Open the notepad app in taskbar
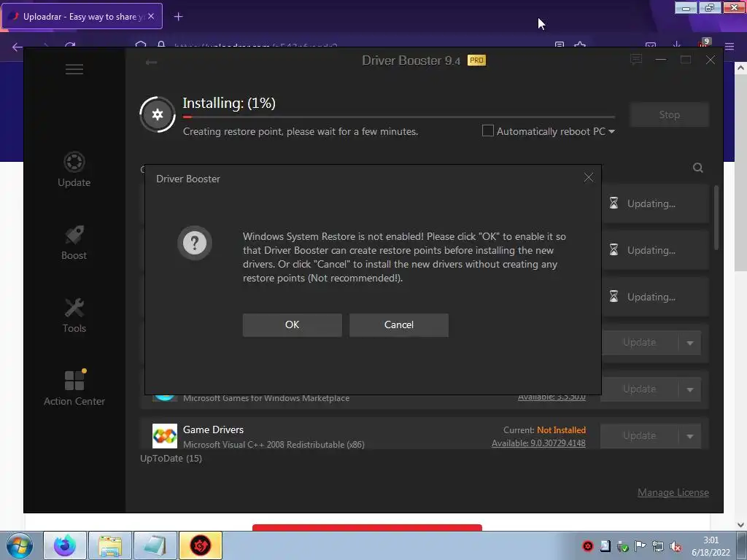Image resolution: width=747 pixels, height=560 pixels. click(x=155, y=545)
